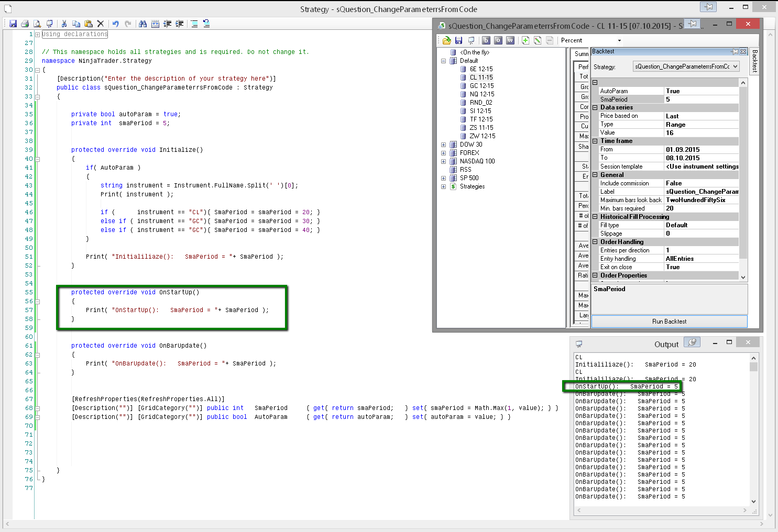This screenshot has height=532, width=778.
Task: Click the Save icon in the editor toolbar
Action: [x=13, y=24]
